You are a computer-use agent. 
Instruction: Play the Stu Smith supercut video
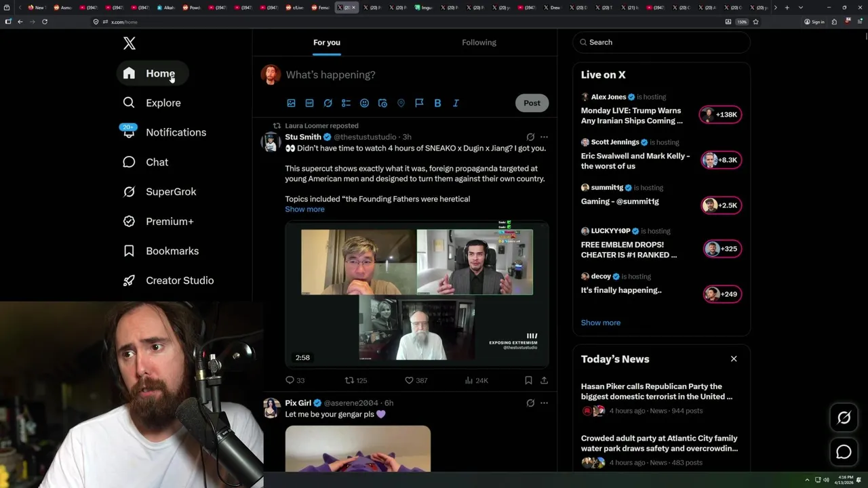(416, 295)
